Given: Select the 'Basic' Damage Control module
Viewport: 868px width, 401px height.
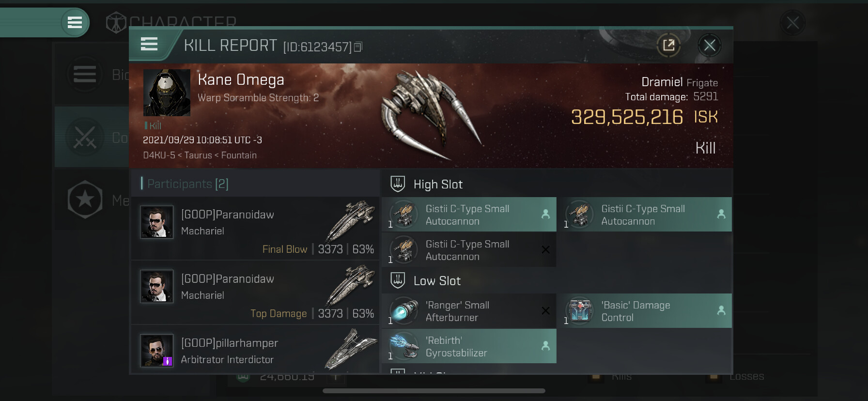Looking at the screenshot, I should click(645, 311).
